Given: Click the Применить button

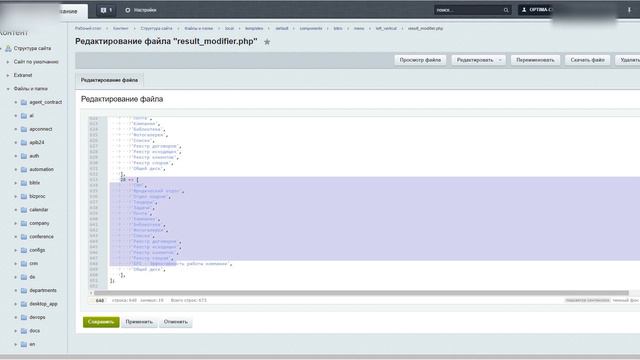Looking at the screenshot, I should pos(139,322).
